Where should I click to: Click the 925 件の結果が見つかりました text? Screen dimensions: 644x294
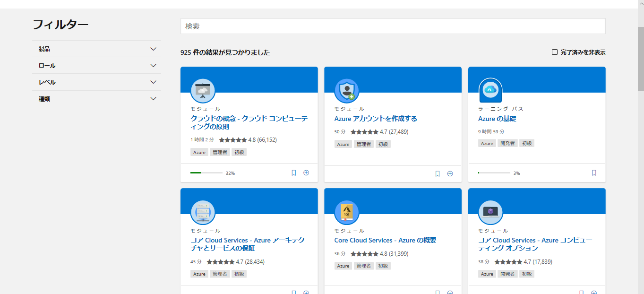tap(225, 52)
